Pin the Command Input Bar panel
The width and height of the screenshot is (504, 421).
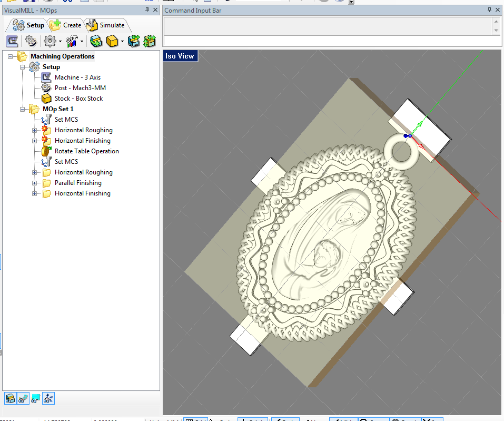pyautogui.click(x=489, y=10)
